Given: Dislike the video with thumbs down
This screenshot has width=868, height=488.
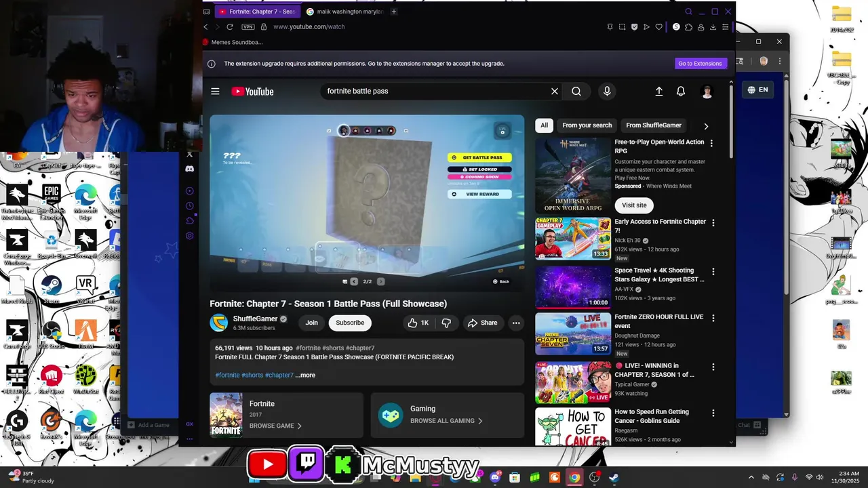Looking at the screenshot, I should (x=446, y=323).
